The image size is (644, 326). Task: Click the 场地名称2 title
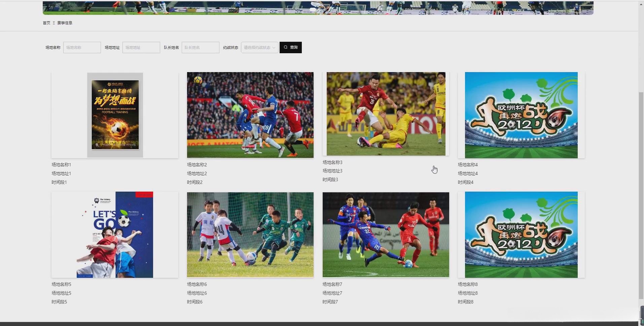tap(197, 165)
